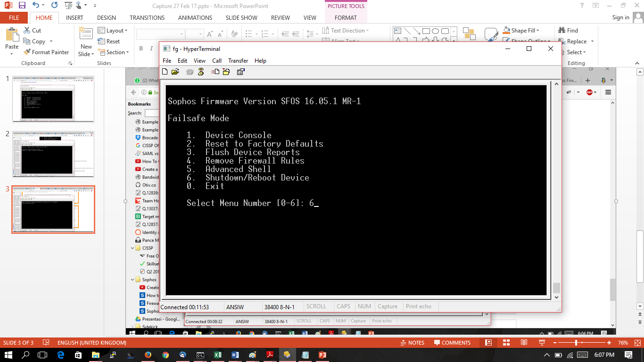
Task: Expand the Copy dropdown arrow
Action: (51, 41)
